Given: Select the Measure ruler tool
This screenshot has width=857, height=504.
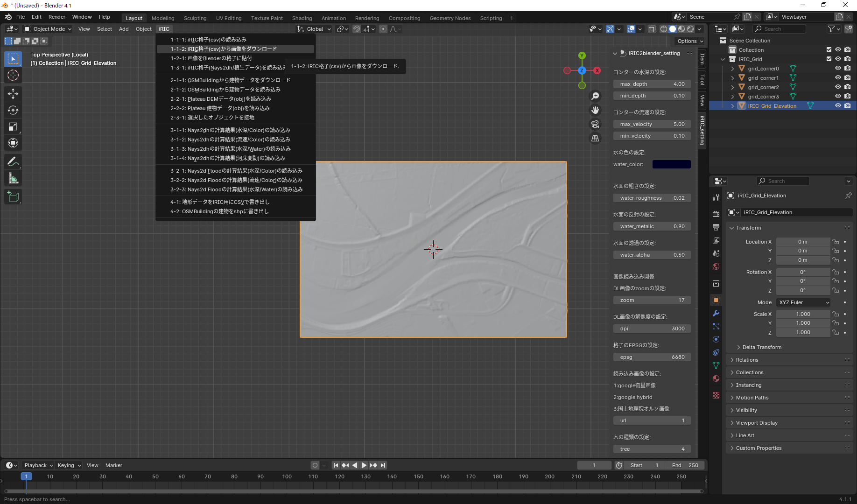Looking at the screenshot, I should 13,179.
